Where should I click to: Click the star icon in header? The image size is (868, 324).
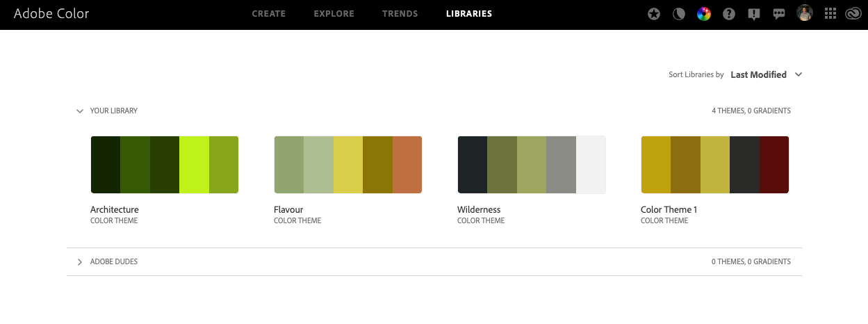[x=654, y=14]
